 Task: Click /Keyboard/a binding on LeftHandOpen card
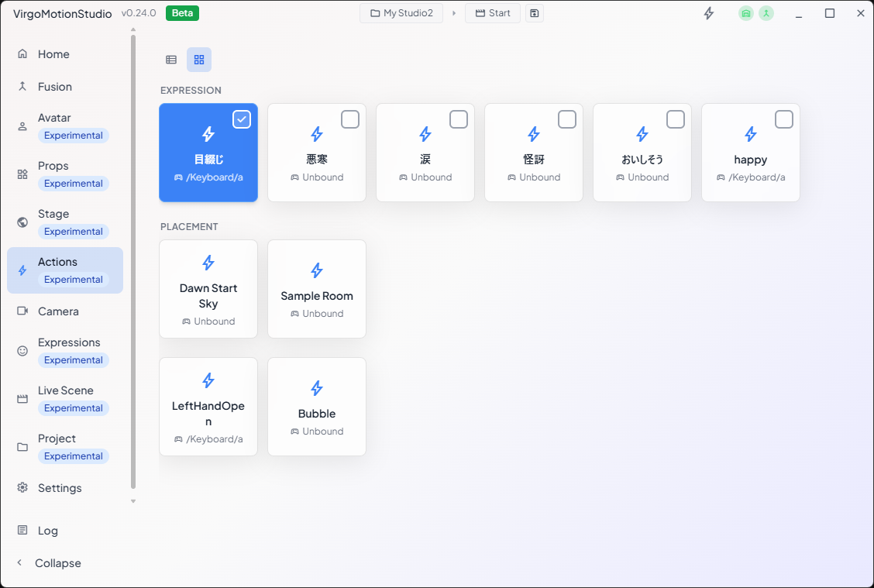[x=208, y=439]
